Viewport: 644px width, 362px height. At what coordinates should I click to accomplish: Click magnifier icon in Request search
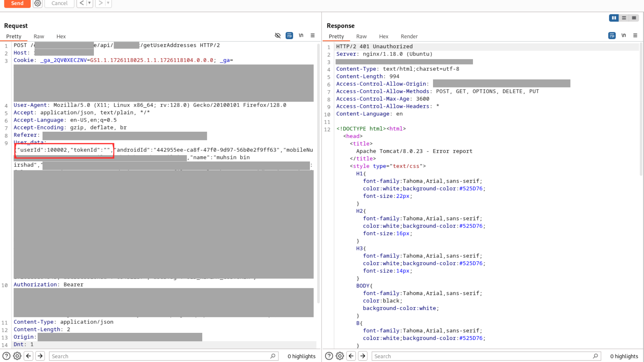point(273,356)
